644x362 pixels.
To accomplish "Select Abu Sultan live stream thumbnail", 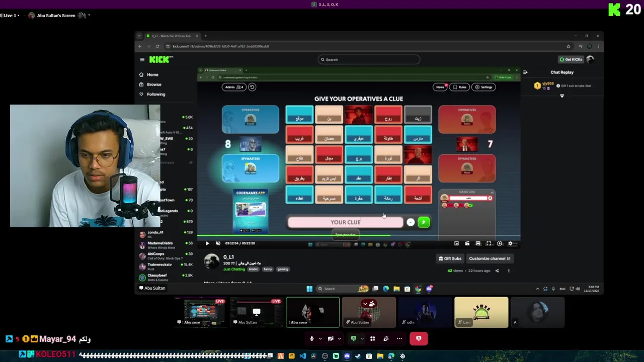I will coord(257,312).
